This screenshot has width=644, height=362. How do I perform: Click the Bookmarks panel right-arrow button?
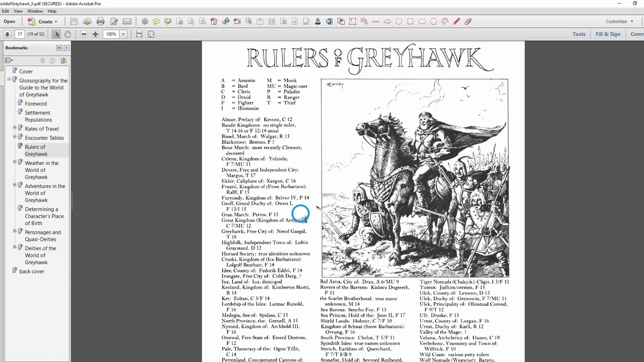[66, 48]
